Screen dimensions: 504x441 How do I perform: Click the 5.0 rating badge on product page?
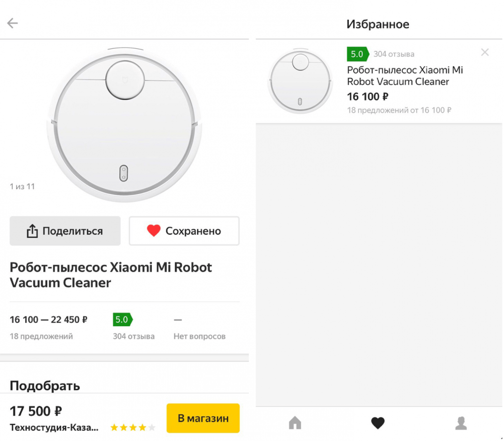(122, 320)
